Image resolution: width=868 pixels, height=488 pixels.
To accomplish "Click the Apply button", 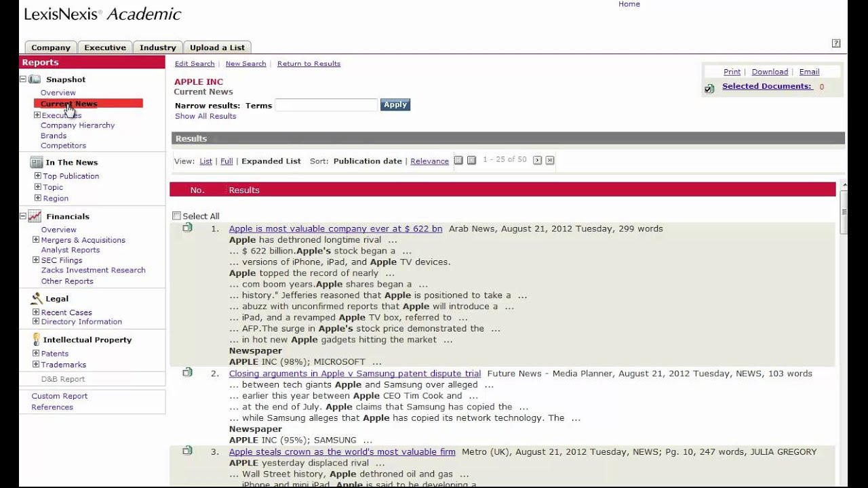I will pyautogui.click(x=395, y=104).
